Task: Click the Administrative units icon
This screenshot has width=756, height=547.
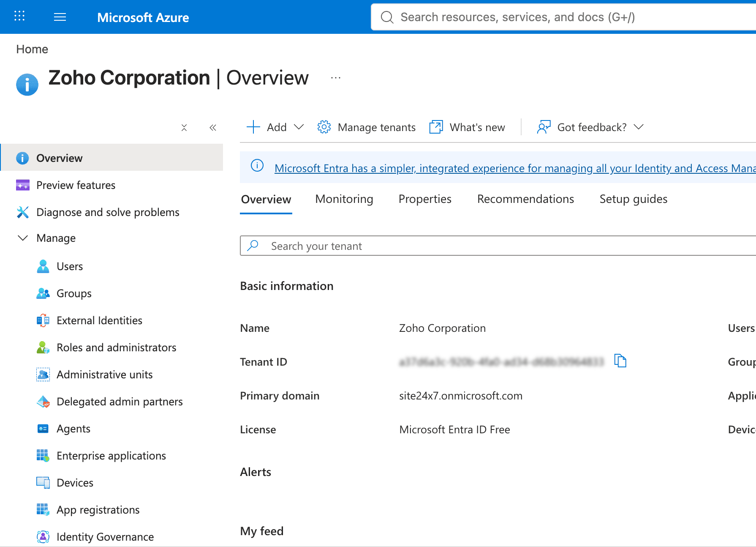Action: (x=43, y=375)
